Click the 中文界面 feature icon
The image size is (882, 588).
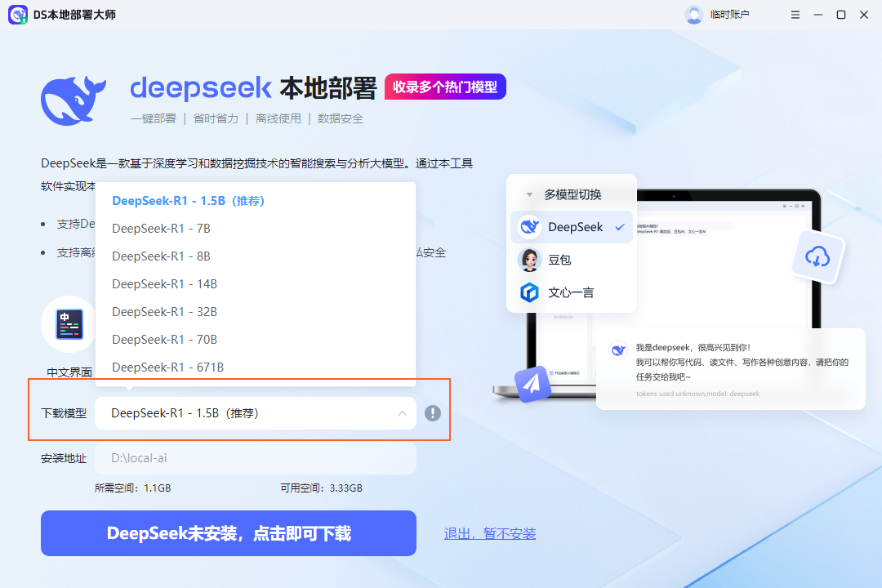tap(69, 323)
